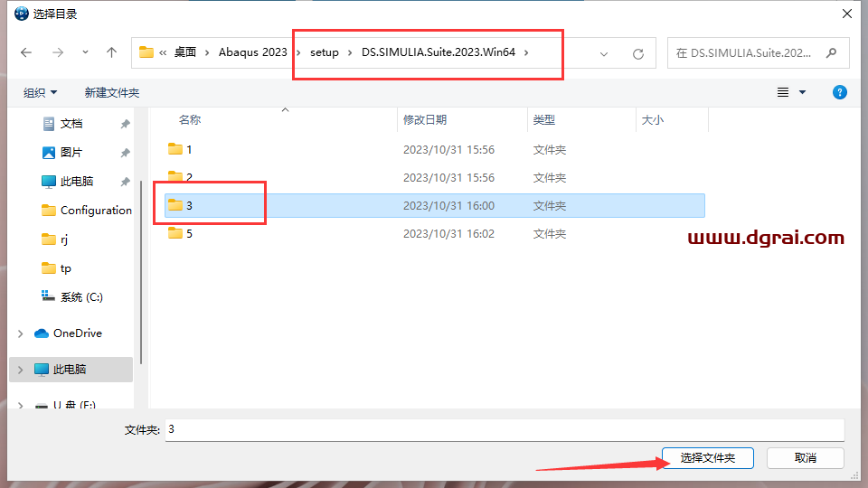Select pinned 此电脑 in quick access
This screenshot has width=868, height=488.
[77, 181]
